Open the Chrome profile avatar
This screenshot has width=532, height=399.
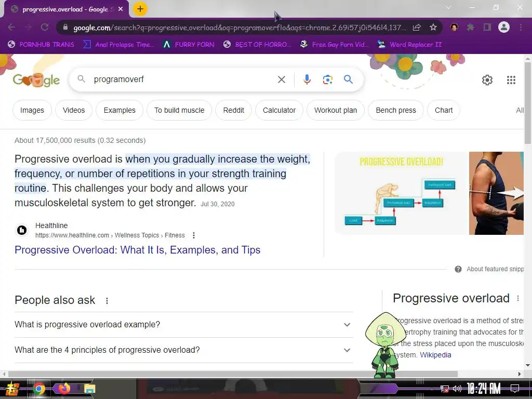coord(504,27)
